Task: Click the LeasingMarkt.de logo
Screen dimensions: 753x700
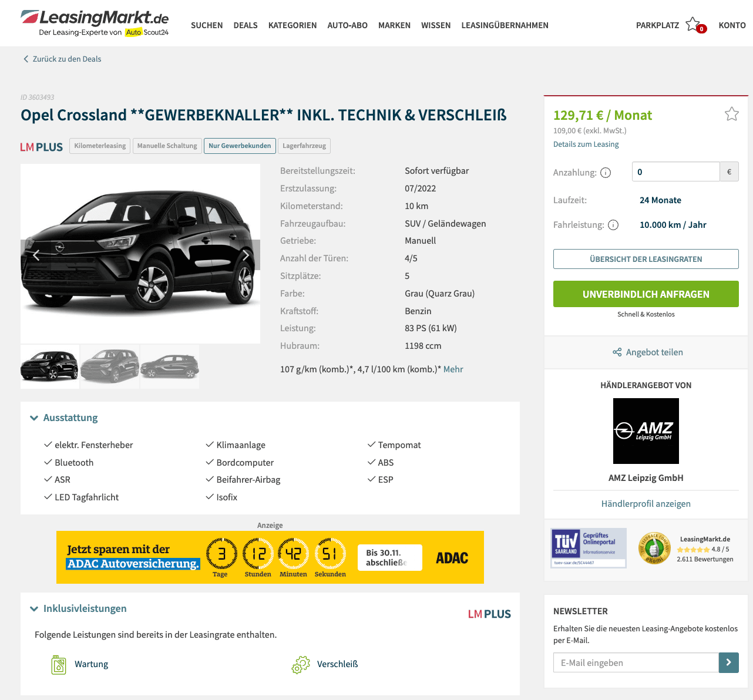Action: click(95, 23)
